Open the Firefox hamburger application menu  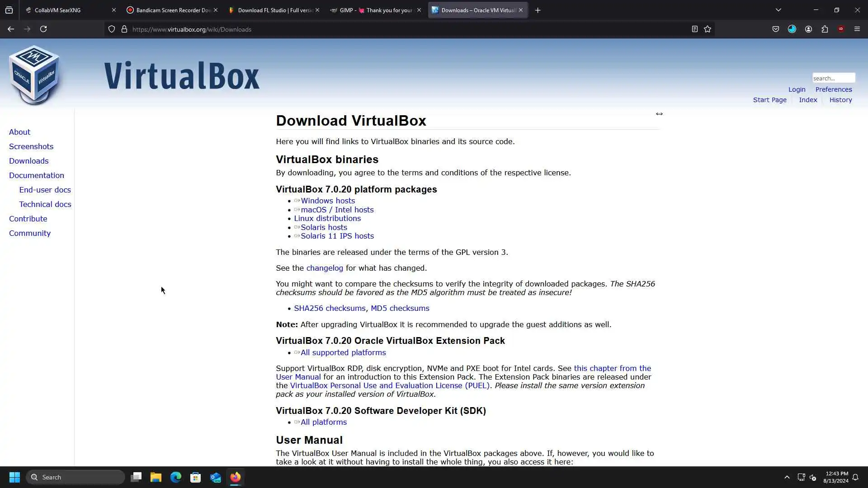857,29
